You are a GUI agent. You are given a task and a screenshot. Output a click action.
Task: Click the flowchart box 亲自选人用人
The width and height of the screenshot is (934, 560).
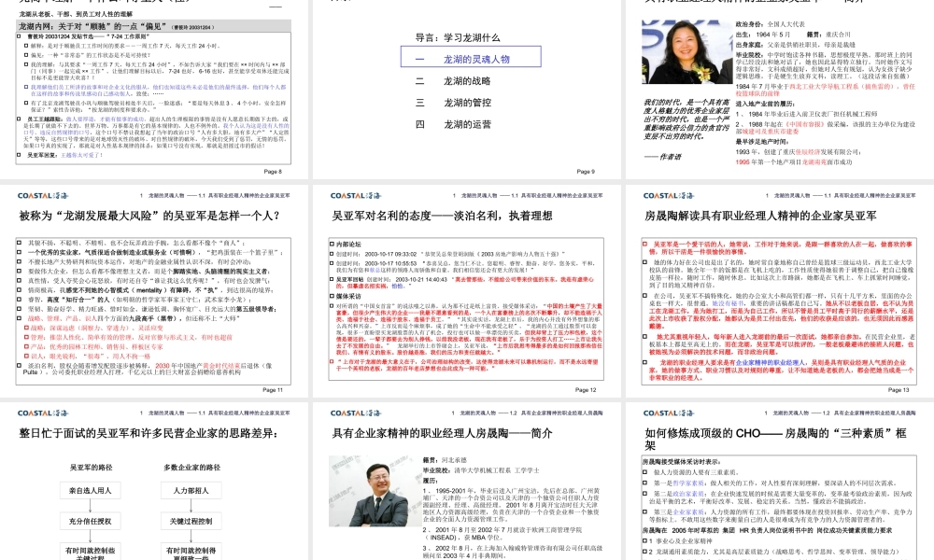pos(90,490)
